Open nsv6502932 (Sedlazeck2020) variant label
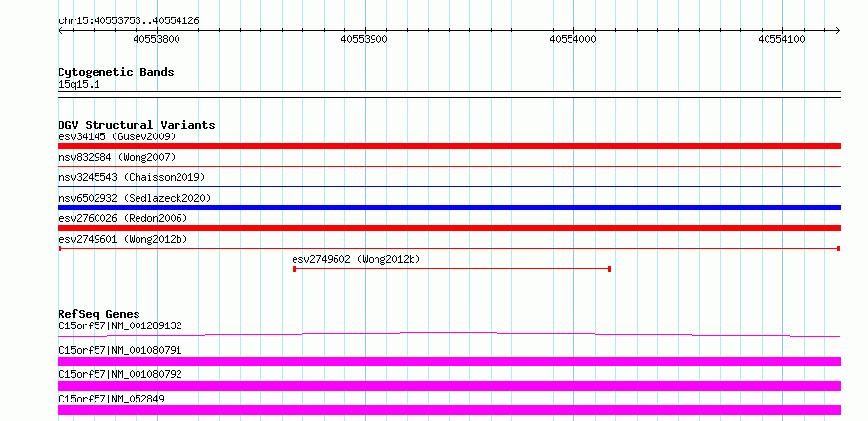This screenshot has height=421, width=868. pyautogui.click(x=135, y=198)
